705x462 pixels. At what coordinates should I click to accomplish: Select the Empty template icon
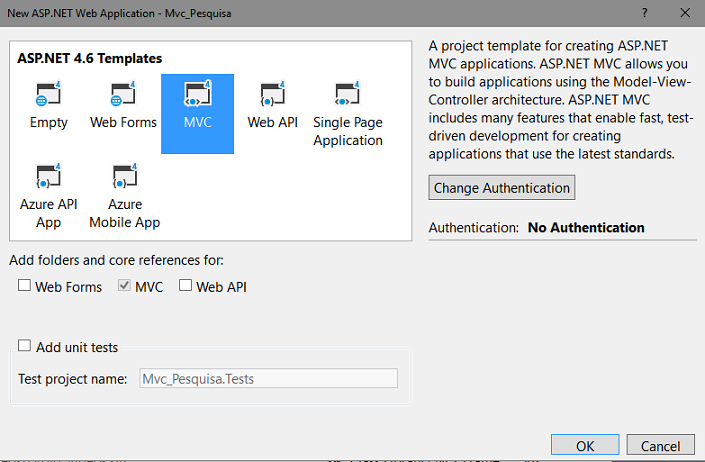point(48,93)
